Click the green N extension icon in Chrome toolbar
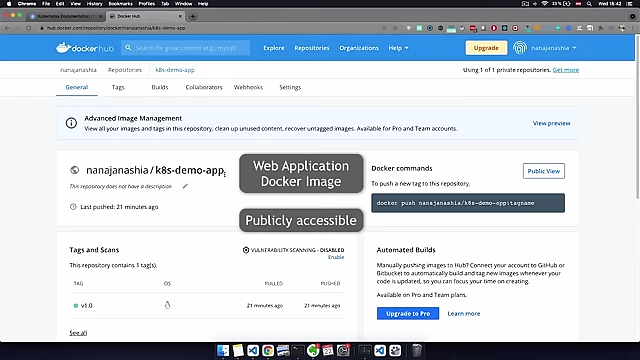Screen dimensions: 640x360 click(419, 28)
